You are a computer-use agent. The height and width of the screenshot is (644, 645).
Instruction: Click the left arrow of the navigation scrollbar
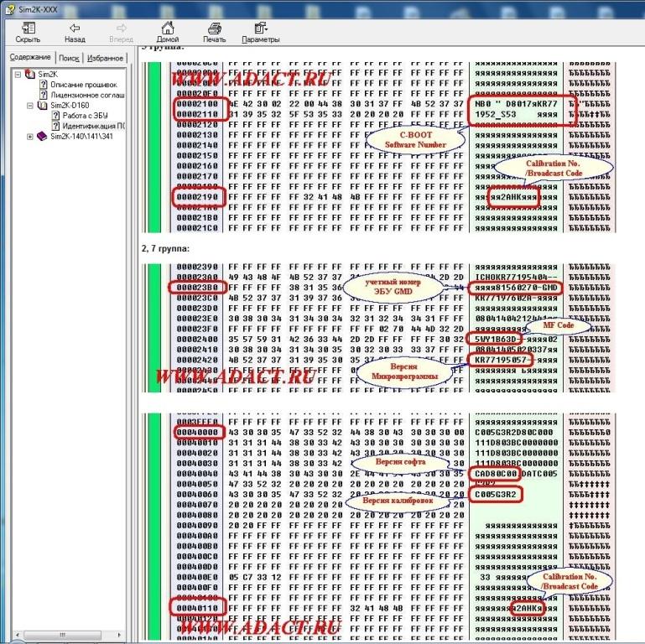18,635
